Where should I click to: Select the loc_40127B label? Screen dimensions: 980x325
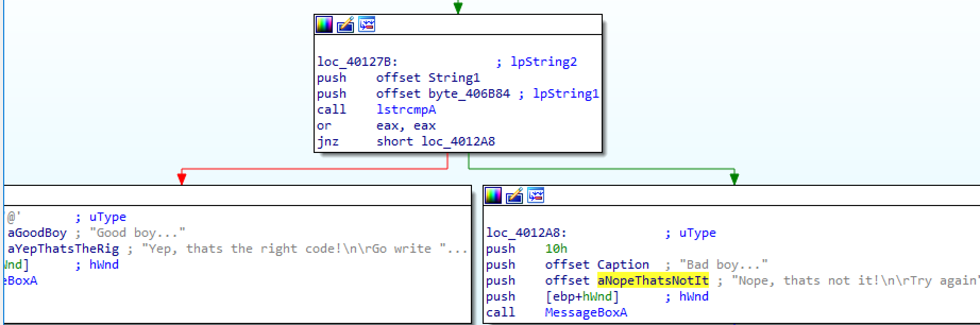[x=357, y=62]
